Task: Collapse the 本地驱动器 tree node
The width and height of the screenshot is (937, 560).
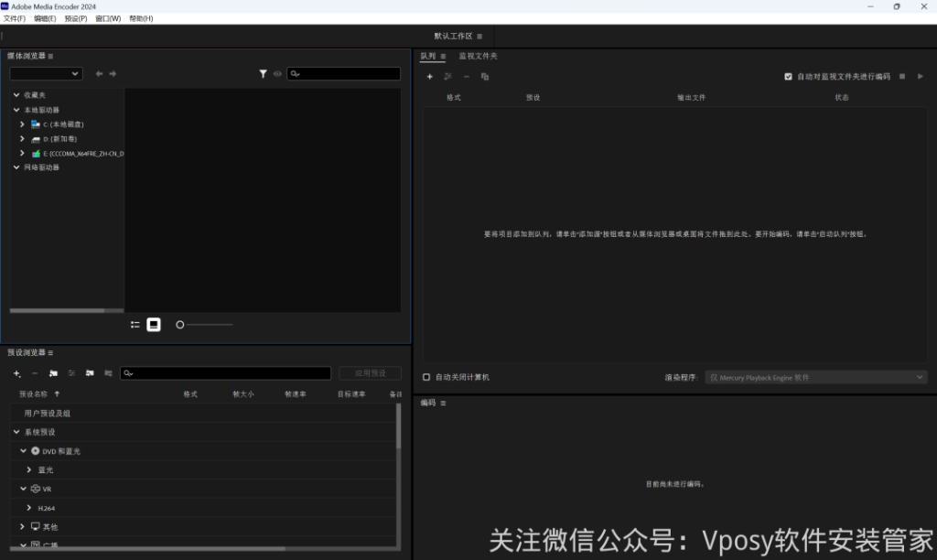Action: click(x=16, y=110)
